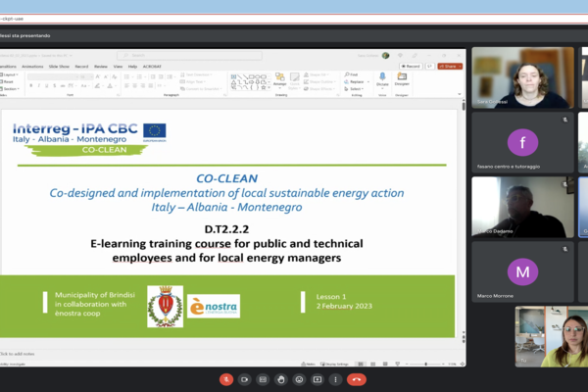Open the Slide Show ribbon tab
Image resolution: width=588 pixels, height=392 pixels.
coord(59,67)
